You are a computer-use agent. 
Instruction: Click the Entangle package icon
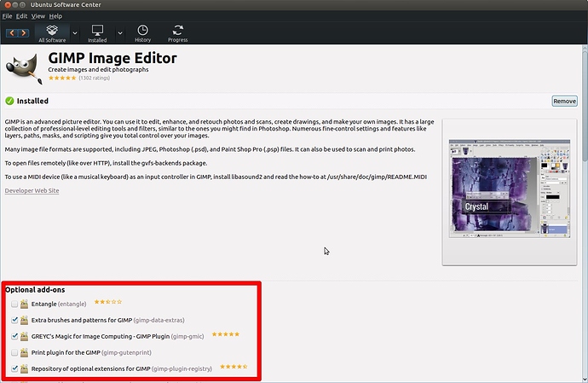pyautogui.click(x=25, y=304)
